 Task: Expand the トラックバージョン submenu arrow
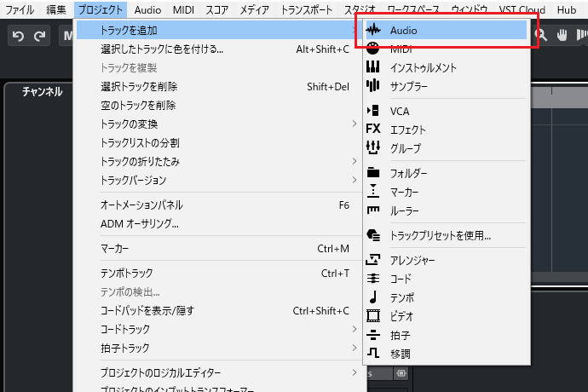coord(355,180)
